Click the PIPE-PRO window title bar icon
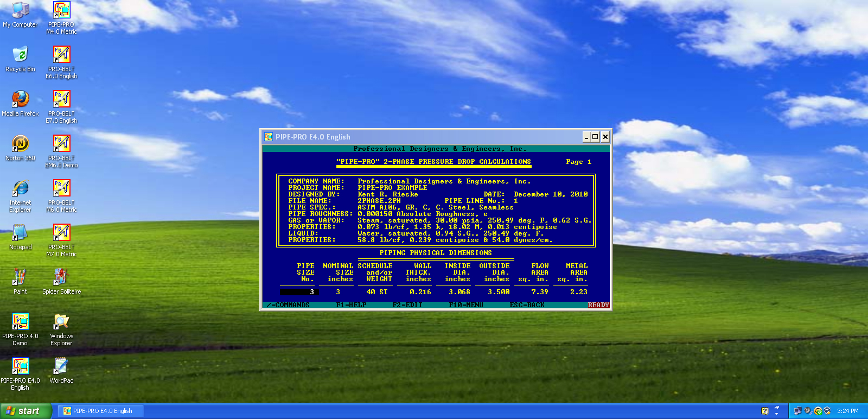868x419 pixels. (268, 137)
